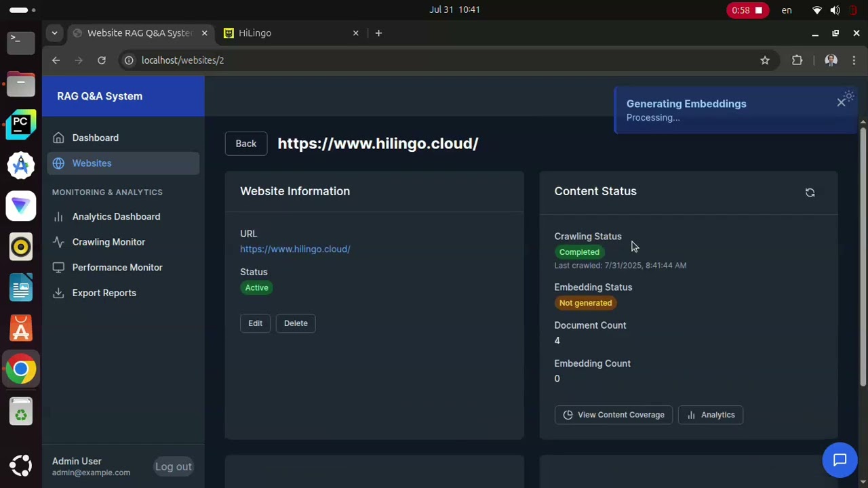Open LibreOffice Writer from the dock
This screenshot has width=868, height=488.
tap(21, 288)
